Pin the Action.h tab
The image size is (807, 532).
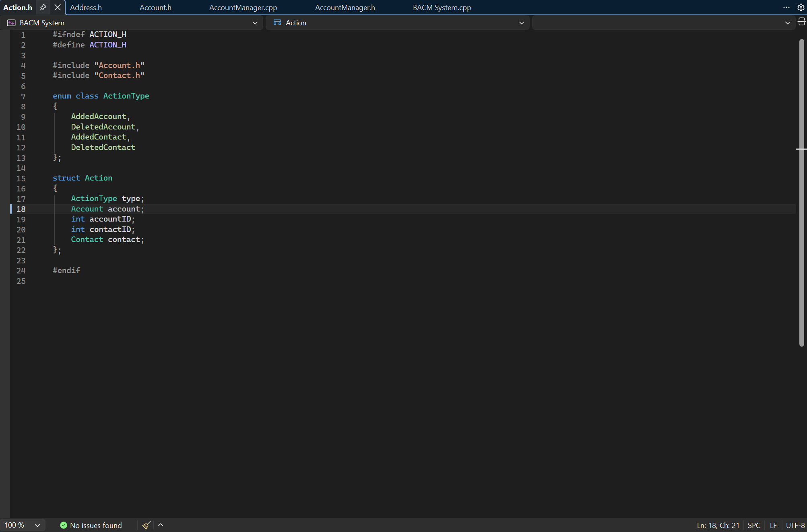click(43, 7)
